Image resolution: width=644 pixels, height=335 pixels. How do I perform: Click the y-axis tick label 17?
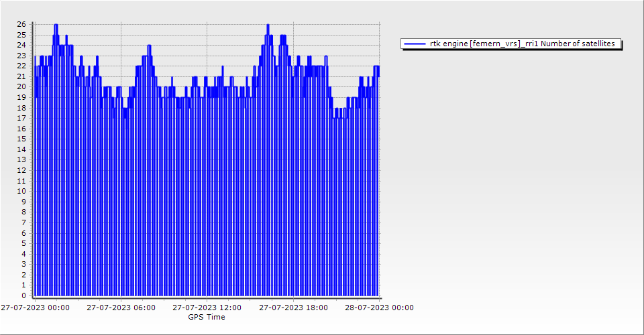click(x=21, y=118)
